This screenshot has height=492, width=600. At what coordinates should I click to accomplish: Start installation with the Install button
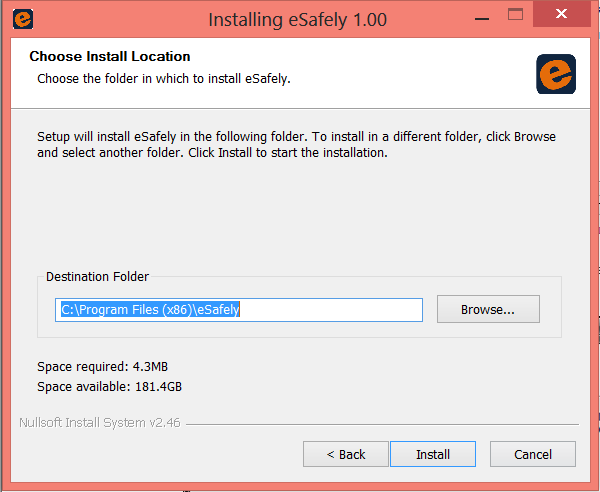pos(433,454)
